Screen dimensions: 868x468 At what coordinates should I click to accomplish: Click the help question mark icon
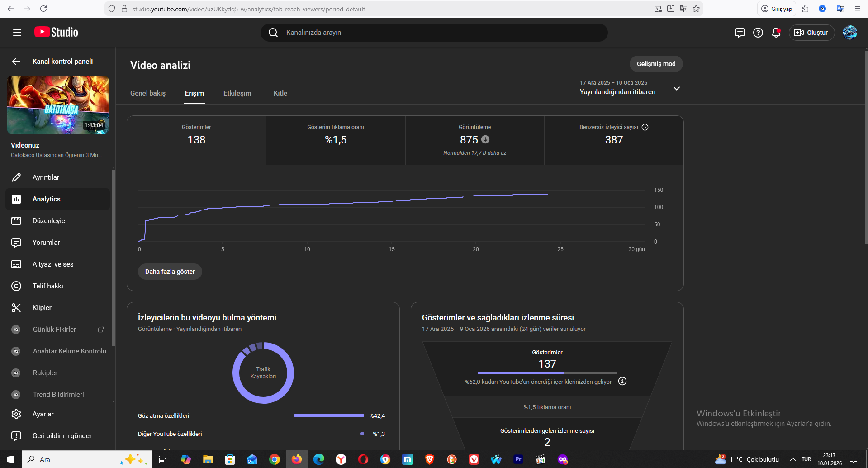coord(758,33)
